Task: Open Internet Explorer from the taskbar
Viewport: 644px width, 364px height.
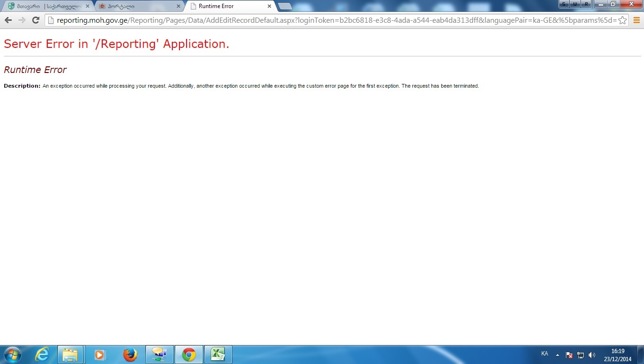Action: click(42, 355)
